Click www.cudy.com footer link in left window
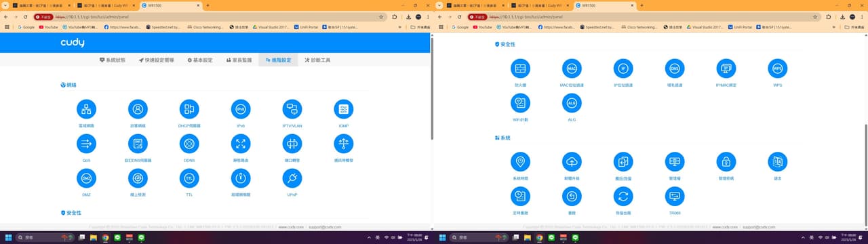 (x=291, y=227)
